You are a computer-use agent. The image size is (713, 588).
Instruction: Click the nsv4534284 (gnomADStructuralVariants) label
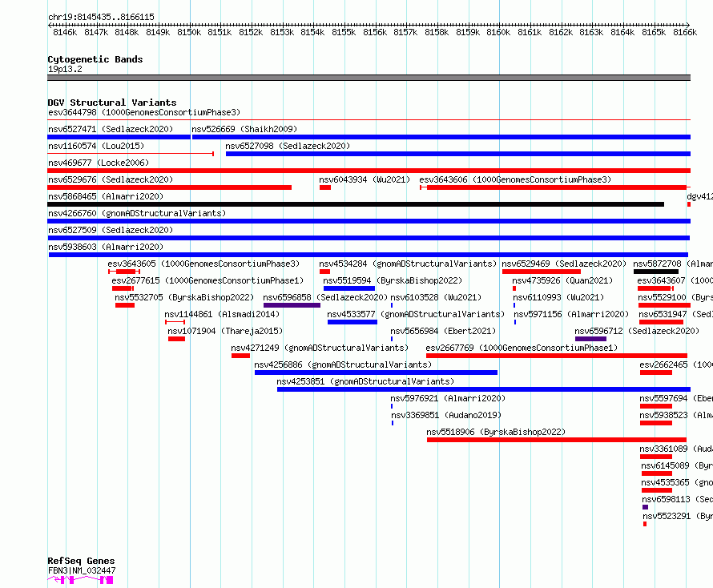(x=408, y=264)
